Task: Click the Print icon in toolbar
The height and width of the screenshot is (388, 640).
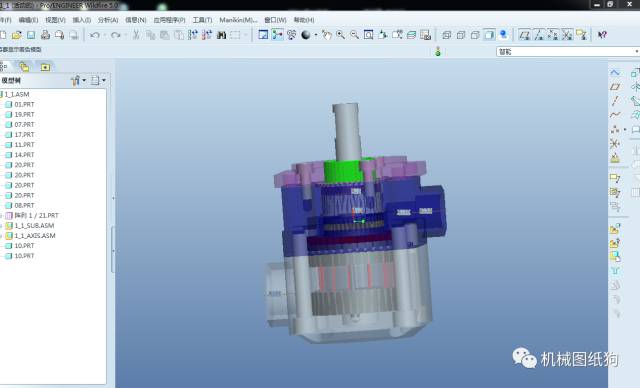Action: [x=45, y=35]
